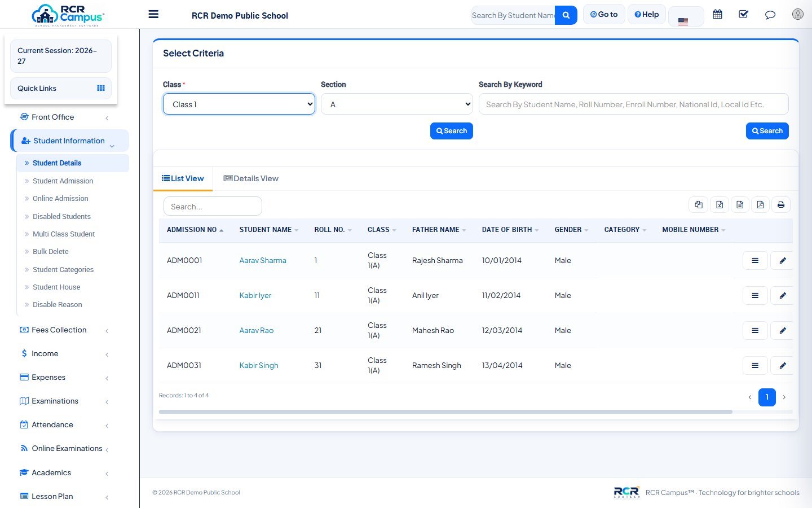Viewport: 812px width, 508px height.
Task: Open Student Admission submenu item
Action: [63, 181]
